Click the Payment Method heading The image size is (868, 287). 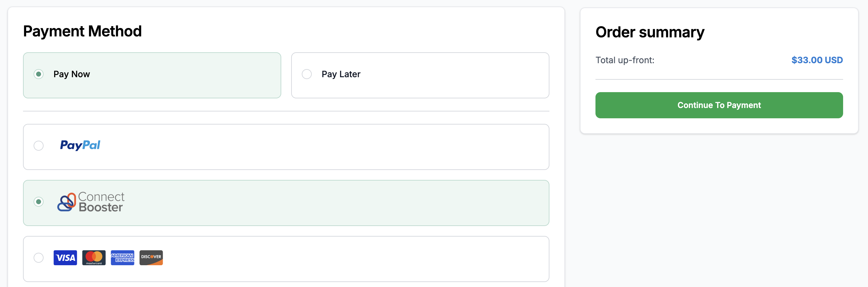pos(82,31)
